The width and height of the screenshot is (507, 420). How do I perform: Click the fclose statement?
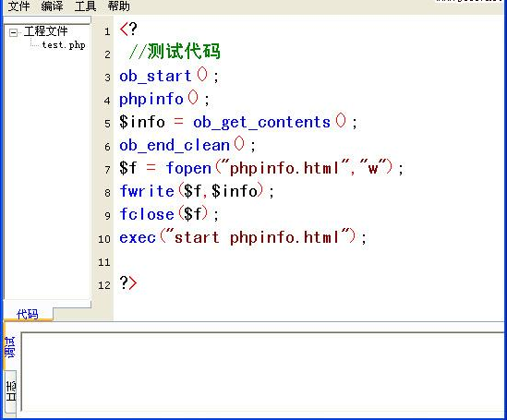pyautogui.click(x=169, y=214)
